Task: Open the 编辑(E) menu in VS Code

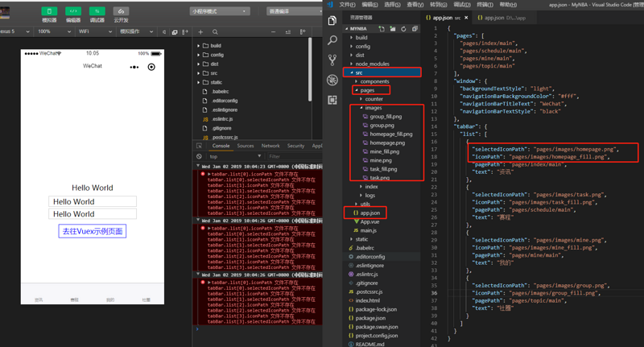Action: pos(369,5)
